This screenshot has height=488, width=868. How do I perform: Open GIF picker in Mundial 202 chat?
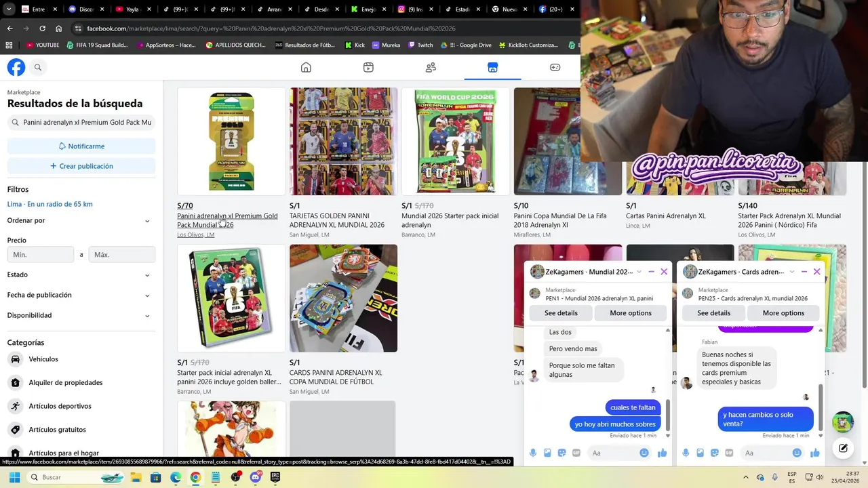576,453
